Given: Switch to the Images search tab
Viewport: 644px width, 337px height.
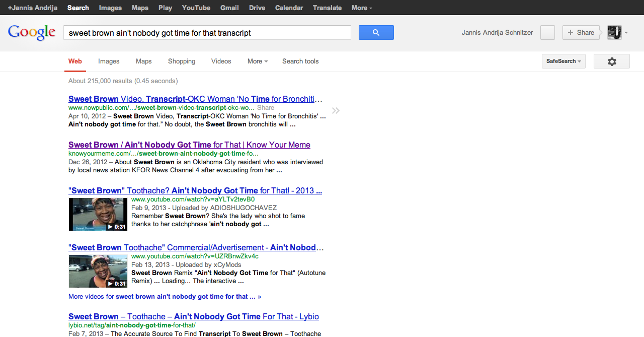Looking at the screenshot, I should [109, 61].
